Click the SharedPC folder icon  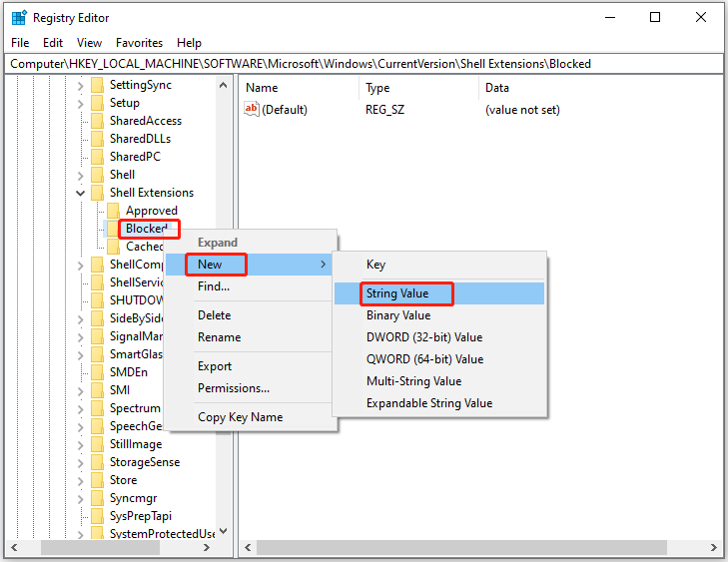(98, 157)
